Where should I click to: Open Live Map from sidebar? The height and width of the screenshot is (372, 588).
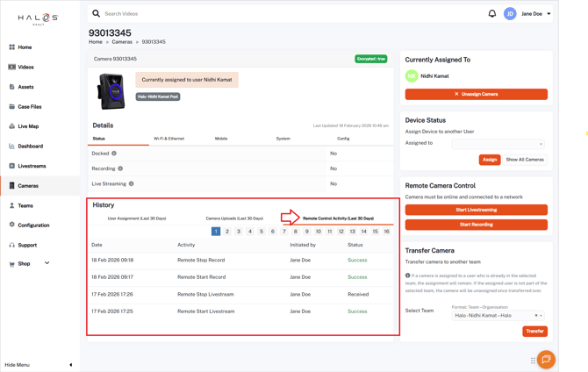coord(28,126)
